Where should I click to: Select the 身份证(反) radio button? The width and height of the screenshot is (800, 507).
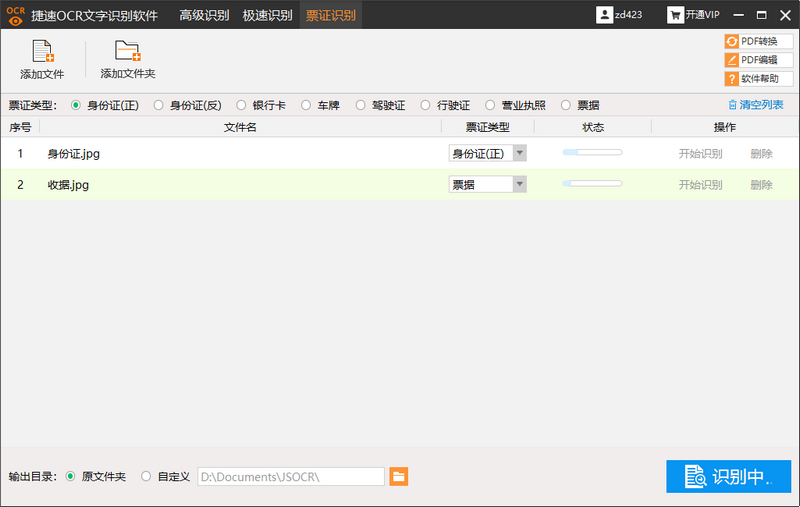(x=159, y=105)
